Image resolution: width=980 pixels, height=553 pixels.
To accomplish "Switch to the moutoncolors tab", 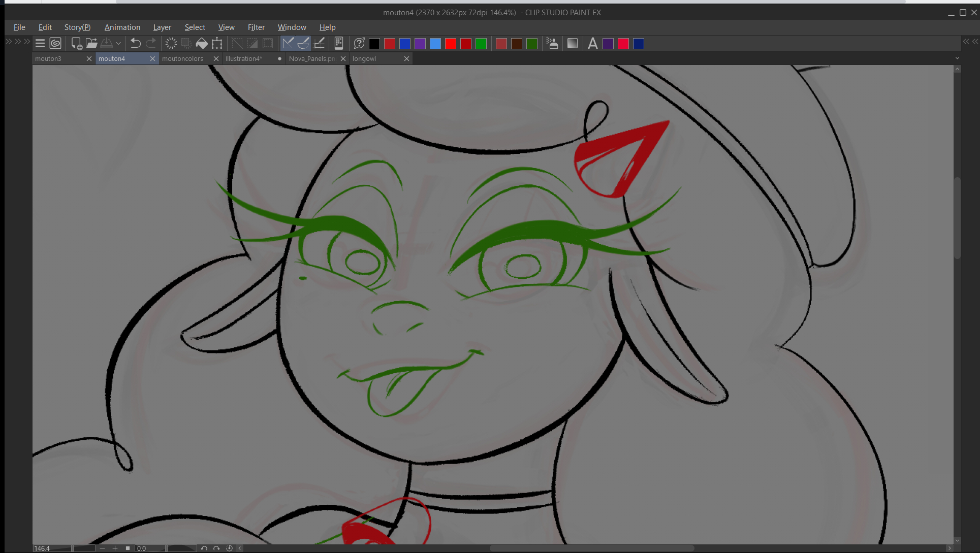I will point(182,59).
